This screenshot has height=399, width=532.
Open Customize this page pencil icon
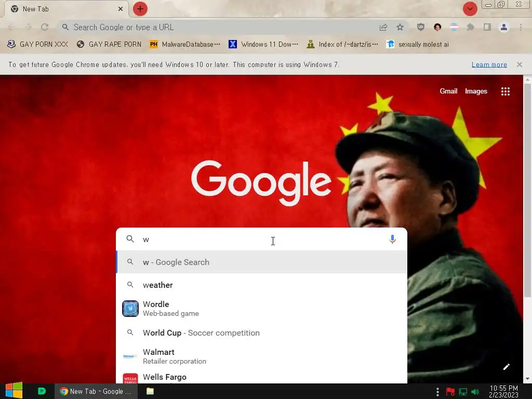pos(506,367)
